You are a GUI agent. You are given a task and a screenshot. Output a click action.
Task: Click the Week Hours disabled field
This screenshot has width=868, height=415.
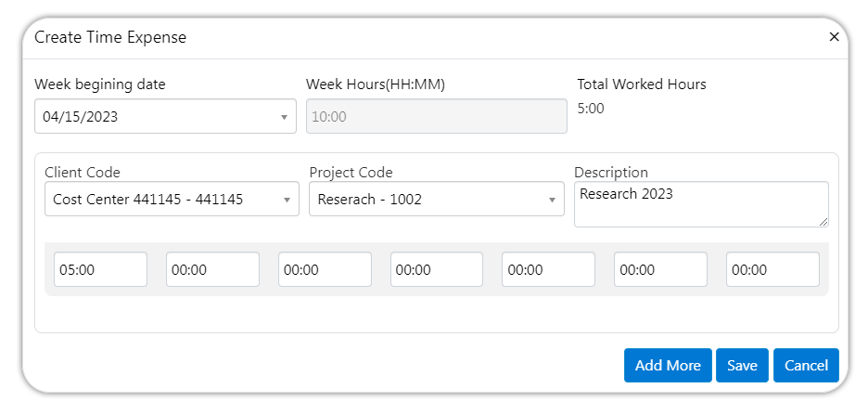[435, 117]
